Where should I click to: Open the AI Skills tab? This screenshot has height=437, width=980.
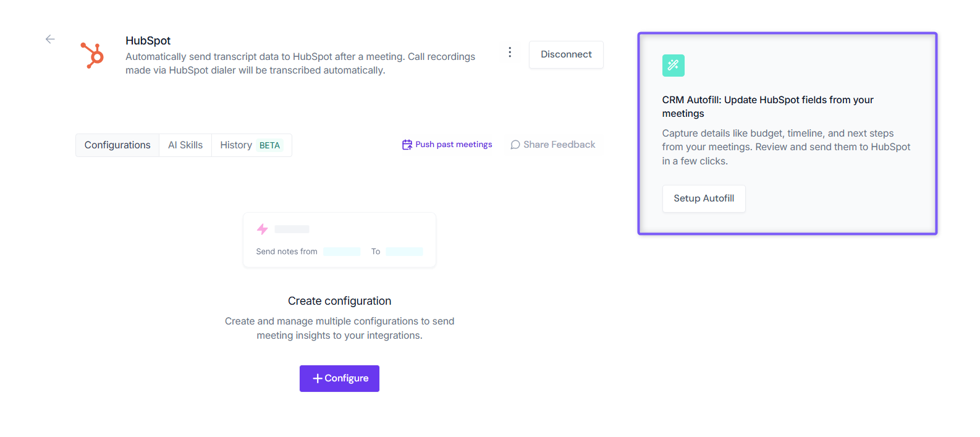pyautogui.click(x=185, y=145)
